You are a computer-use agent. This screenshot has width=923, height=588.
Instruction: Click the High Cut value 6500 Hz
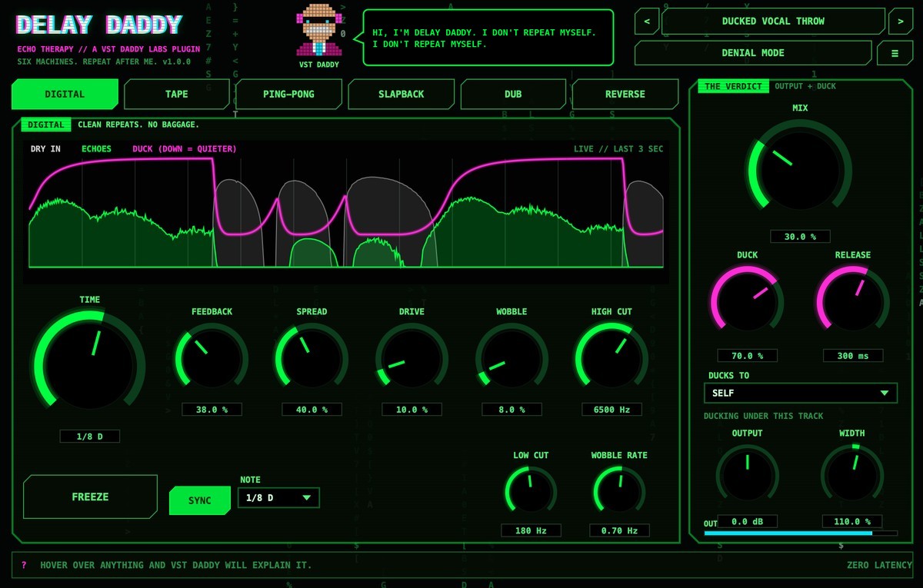pyautogui.click(x=611, y=410)
